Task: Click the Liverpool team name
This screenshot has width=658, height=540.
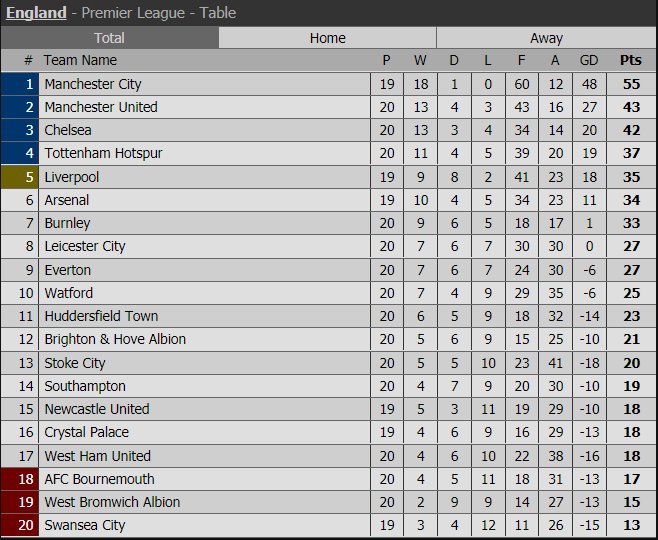Action: pos(72,177)
